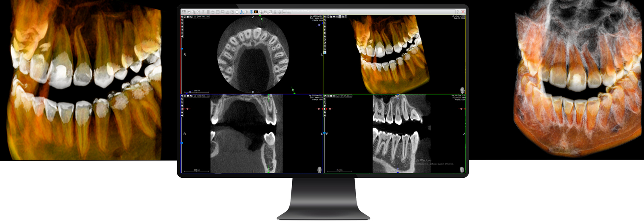
Task: Click orientation head thumbnail in coronal view
Action: [320, 170]
